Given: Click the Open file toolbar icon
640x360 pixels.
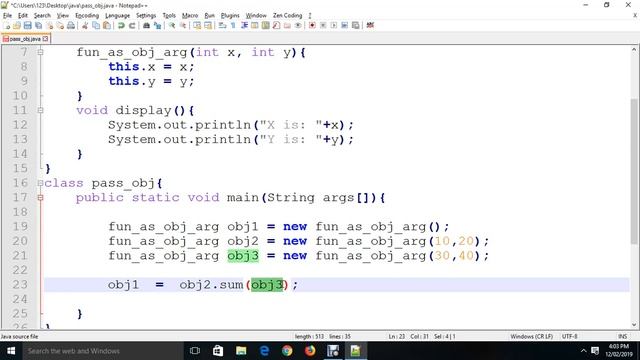Looking at the screenshot, I should click(x=17, y=25).
